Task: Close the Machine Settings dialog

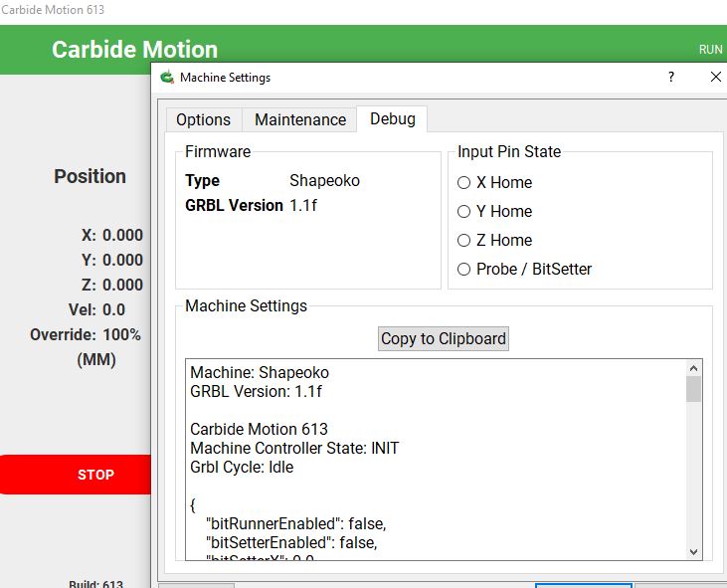Action: point(715,77)
